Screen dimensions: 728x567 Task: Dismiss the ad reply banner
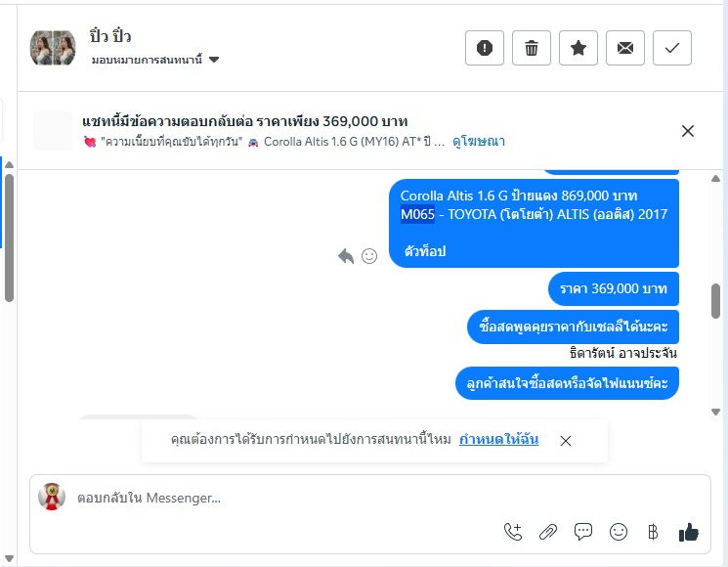(688, 131)
